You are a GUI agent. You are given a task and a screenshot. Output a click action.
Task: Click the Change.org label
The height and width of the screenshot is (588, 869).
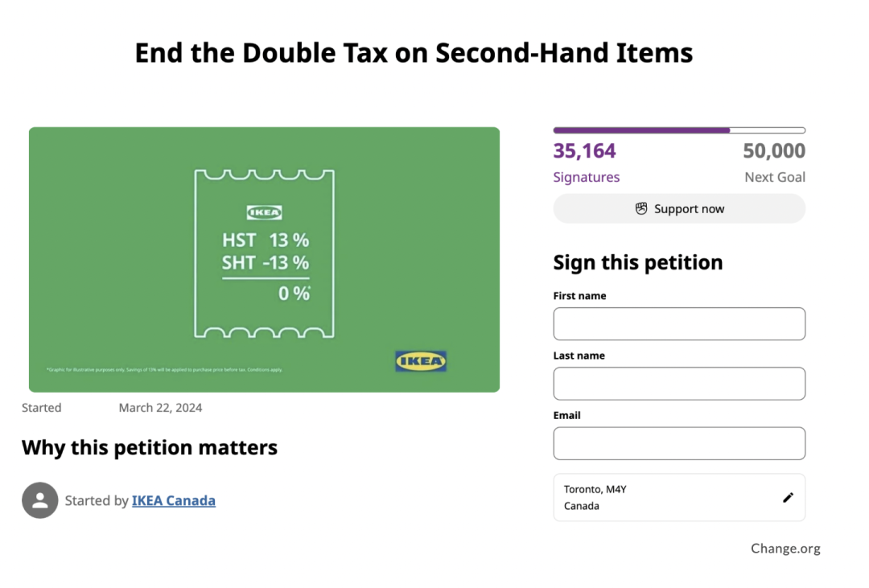[x=785, y=548]
